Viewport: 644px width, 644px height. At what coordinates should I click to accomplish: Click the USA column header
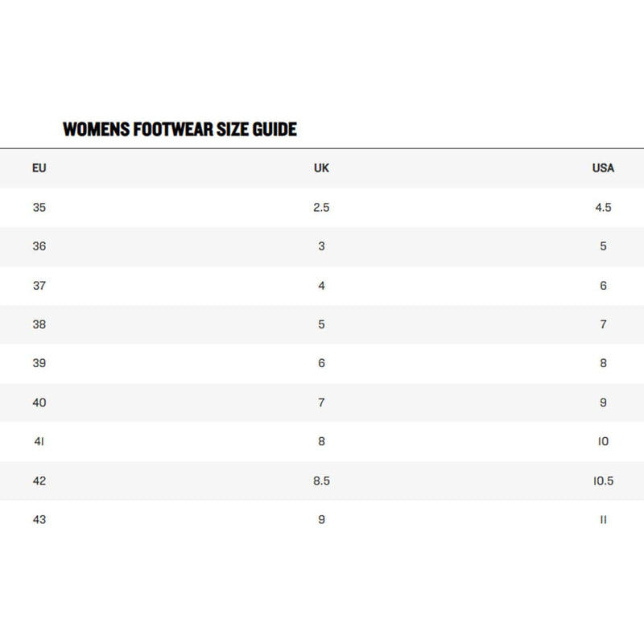[603, 168]
